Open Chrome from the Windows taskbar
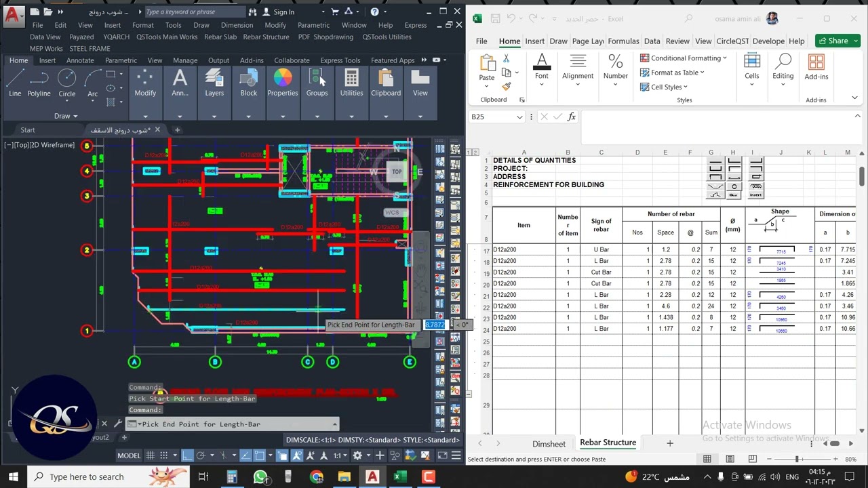 (317, 477)
